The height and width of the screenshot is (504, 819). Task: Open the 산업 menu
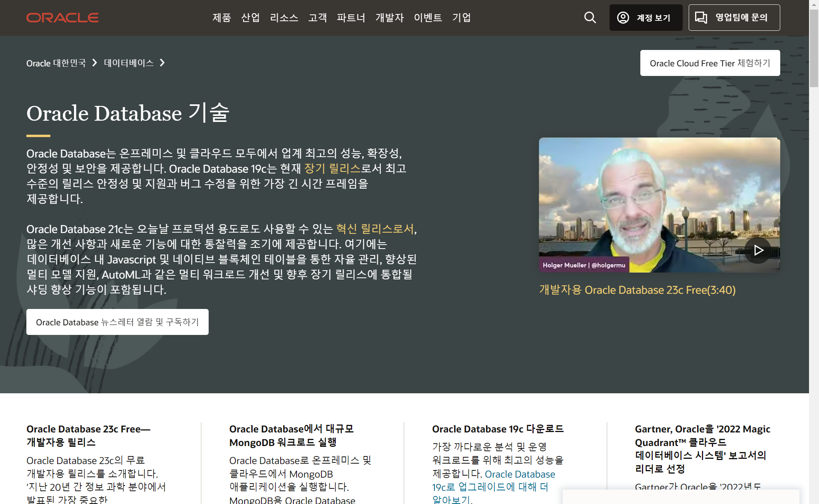250,18
